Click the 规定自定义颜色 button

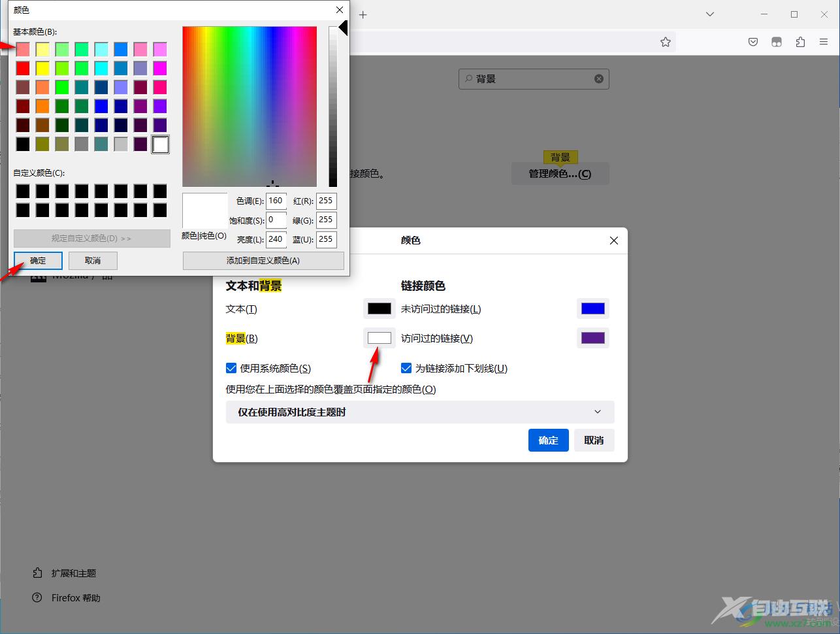coord(91,239)
